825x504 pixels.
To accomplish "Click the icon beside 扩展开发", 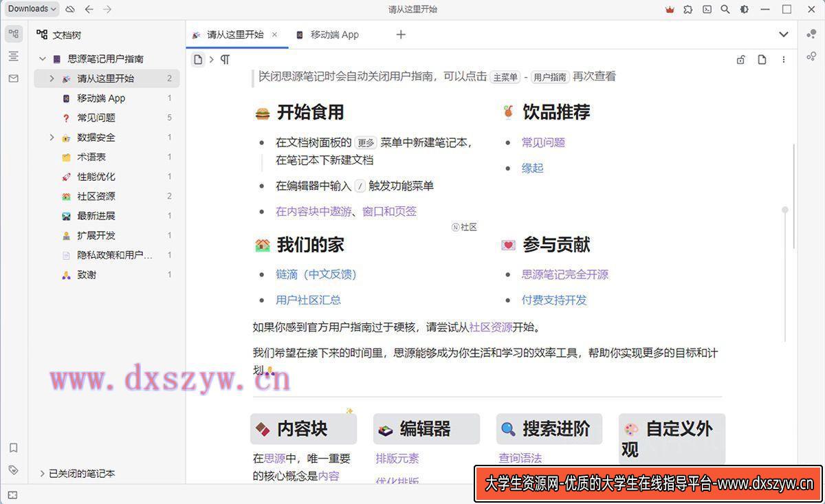I will pyautogui.click(x=66, y=235).
